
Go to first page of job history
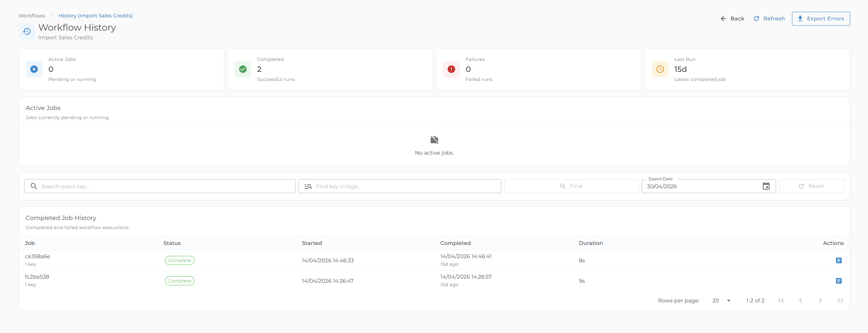[781, 300]
